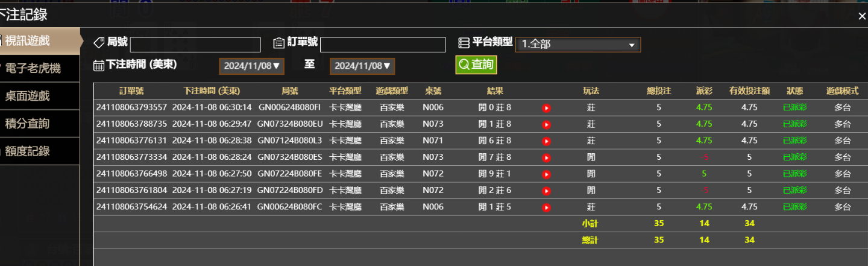
Task: Open the 平台類型 dropdown showing 1.全部
Action: pyautogui.click(x=578, y=45)
